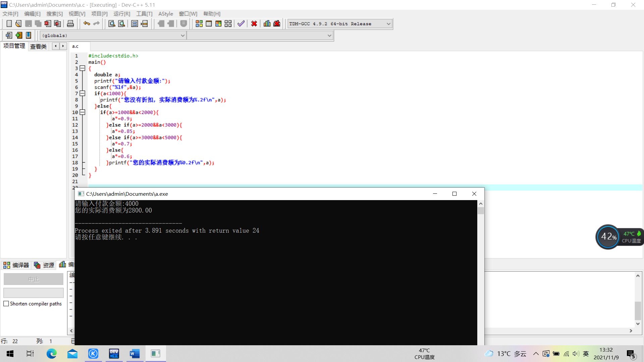Click the Print toolbar icon
644x362 pixels.
tap(70, 24)
